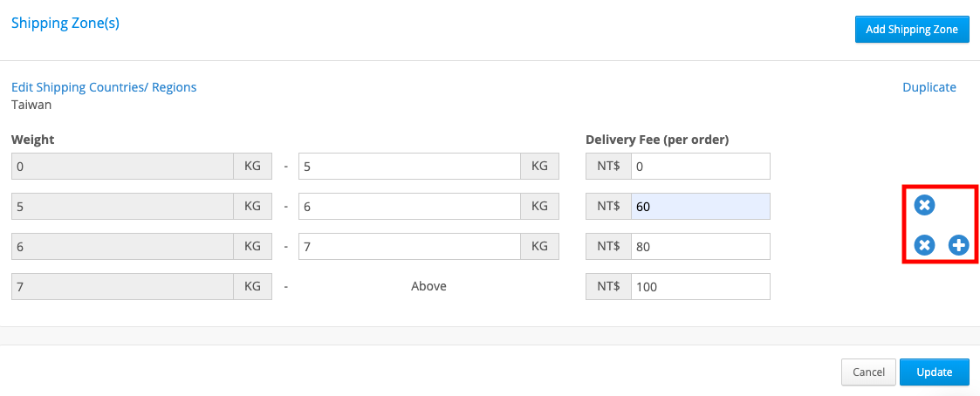This screenshot has height=396, width=980.
Task: Click the NT$ label beside the 60 fee
Action: point(608,206)
